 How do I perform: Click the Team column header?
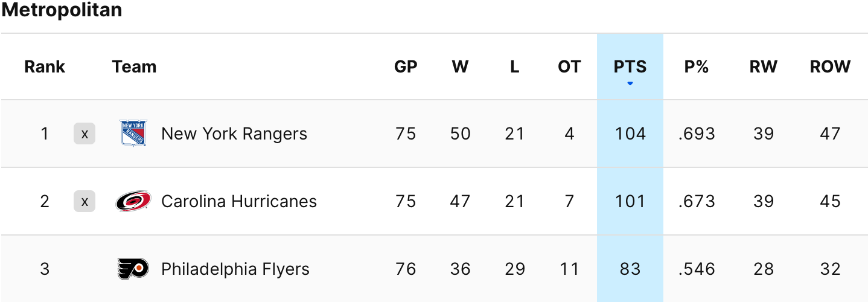(134, 66)
